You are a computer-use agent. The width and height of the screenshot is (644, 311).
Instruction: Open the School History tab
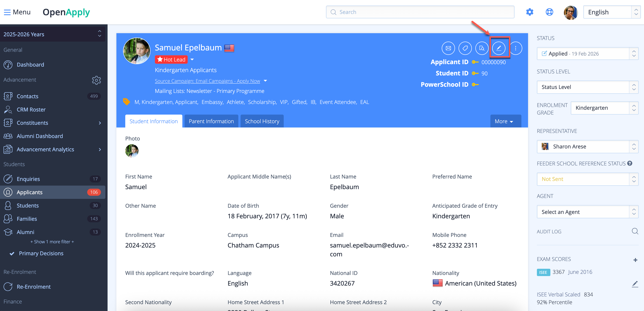click(x=262, y=121)
